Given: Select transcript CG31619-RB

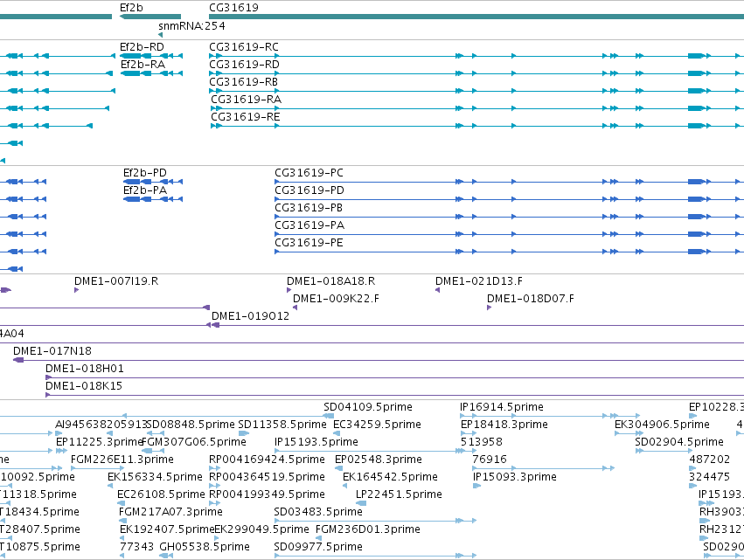Looking at the screenshot, I should tap(243, 82).
